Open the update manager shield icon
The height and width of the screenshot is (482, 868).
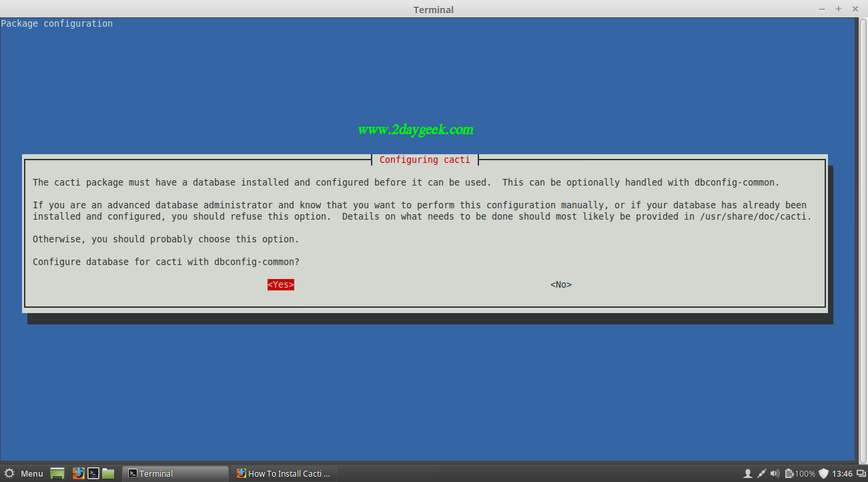tap(823, 473)
